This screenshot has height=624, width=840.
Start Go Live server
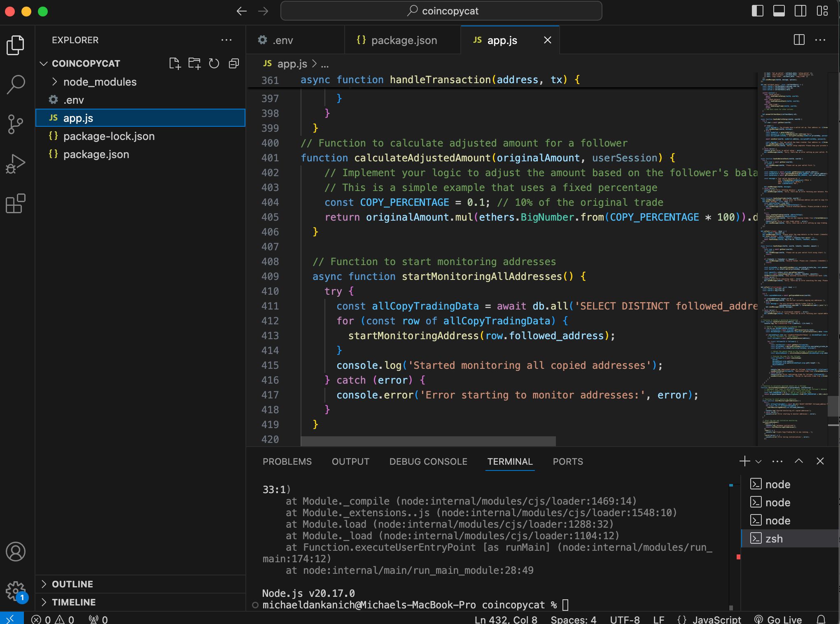[x=778, y=619]
